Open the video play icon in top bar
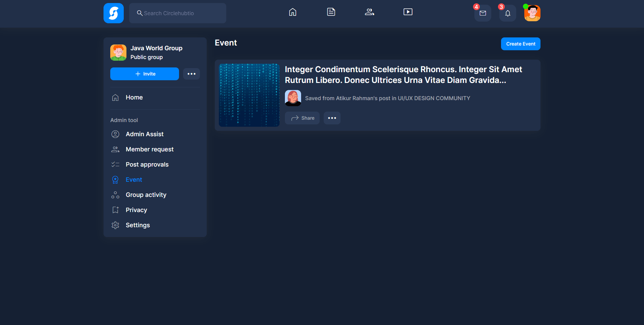644x325 pixels. click(408, 12)
